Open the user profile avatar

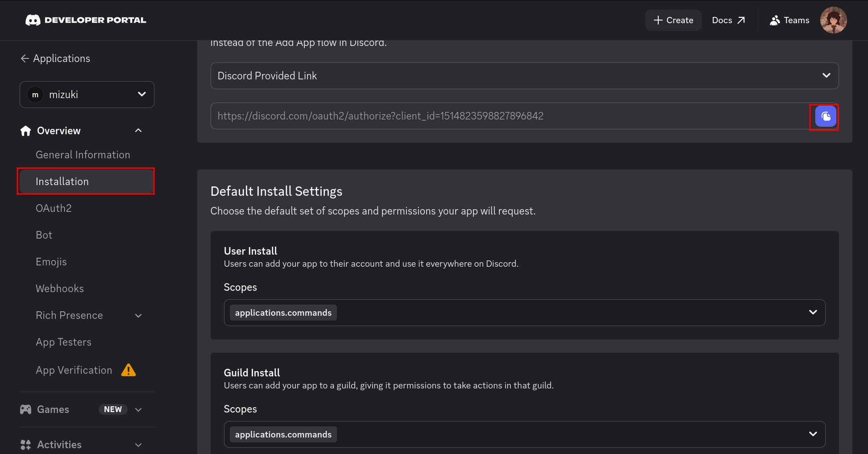833,20
